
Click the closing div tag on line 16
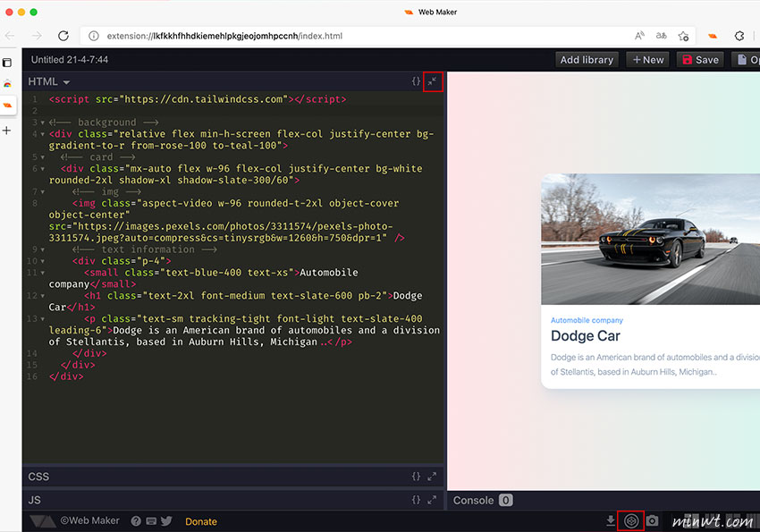tap(66, 376)
